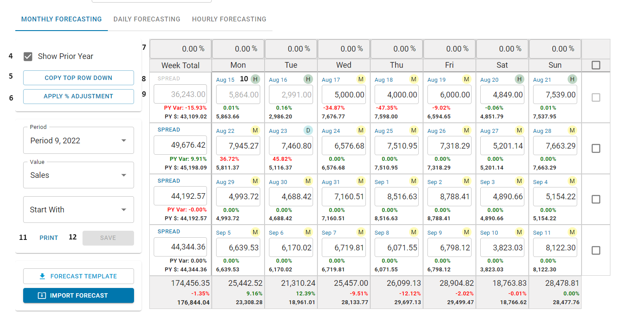The width and height of the screenshot is (644, 326).
Task: Click the greyed-out Save button
Action: pyautogui.click(x=108, y=238)
